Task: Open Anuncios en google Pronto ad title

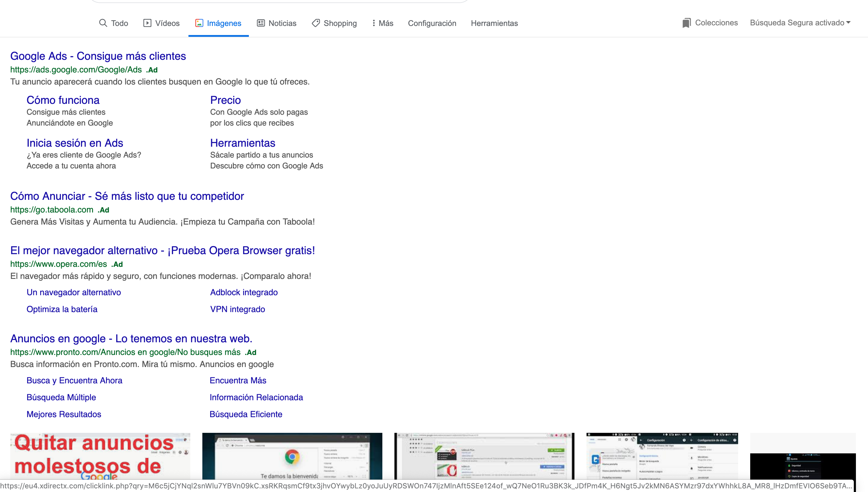Action: point(131,339)
